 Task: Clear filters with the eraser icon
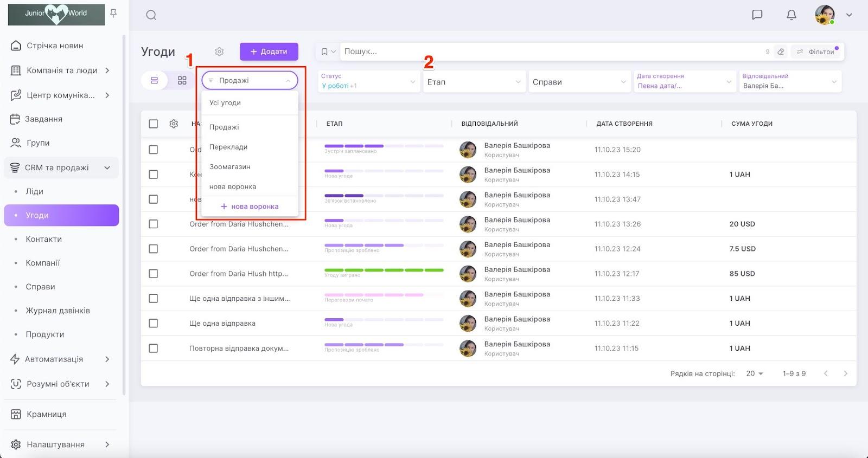click(781, 51)
